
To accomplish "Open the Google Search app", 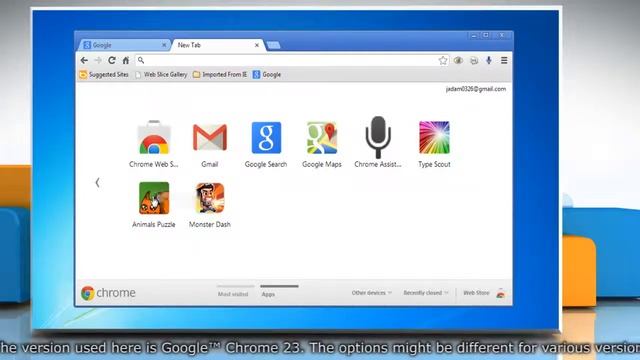I will 266,138.
